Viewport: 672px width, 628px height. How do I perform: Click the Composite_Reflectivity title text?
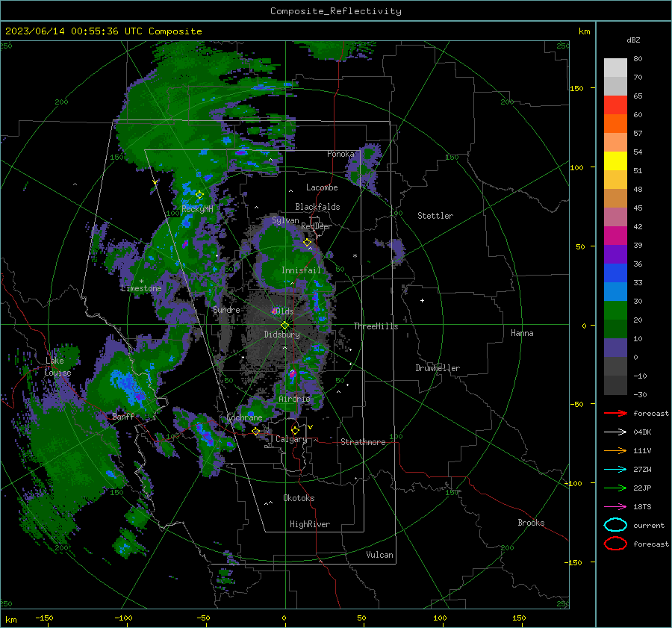coord(335,11)
